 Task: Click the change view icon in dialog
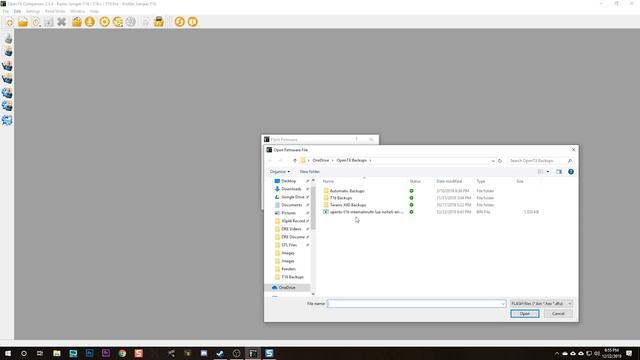pyautogui.click(x=540, y=172)
